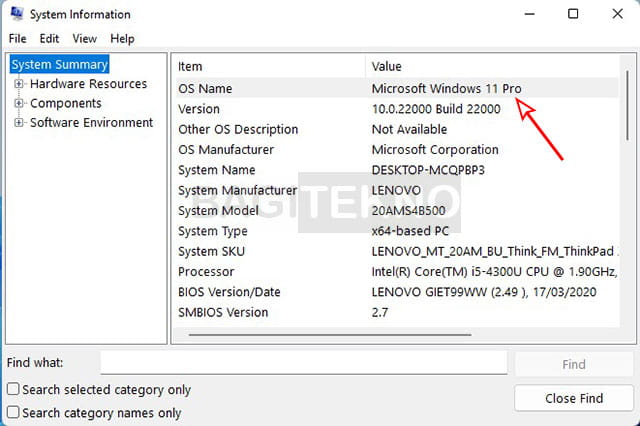Open the Edit menu
This screenshot has height=426, width=640.
[x=49, y=39]
